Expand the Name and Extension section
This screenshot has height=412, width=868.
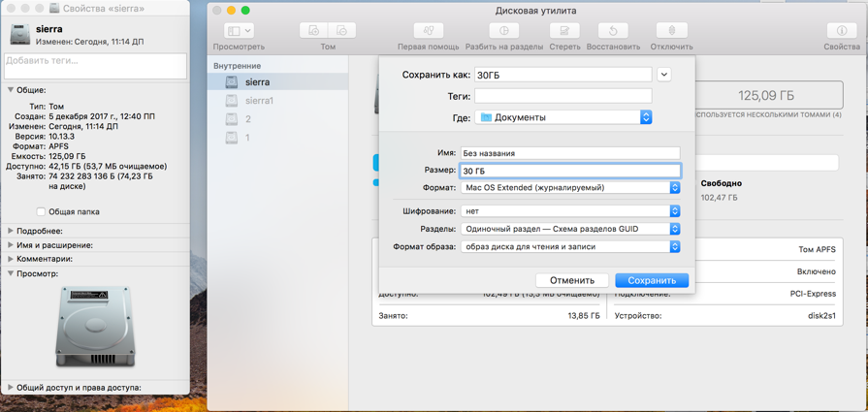(x=11, y=245)
